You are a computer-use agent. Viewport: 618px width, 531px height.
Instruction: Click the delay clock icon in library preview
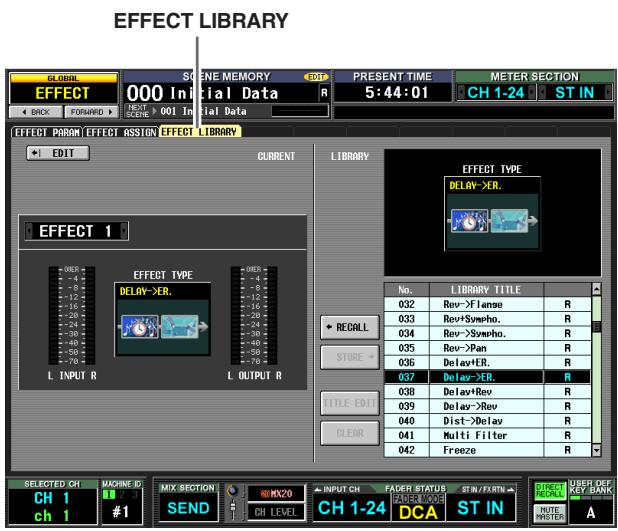(469, 221)
